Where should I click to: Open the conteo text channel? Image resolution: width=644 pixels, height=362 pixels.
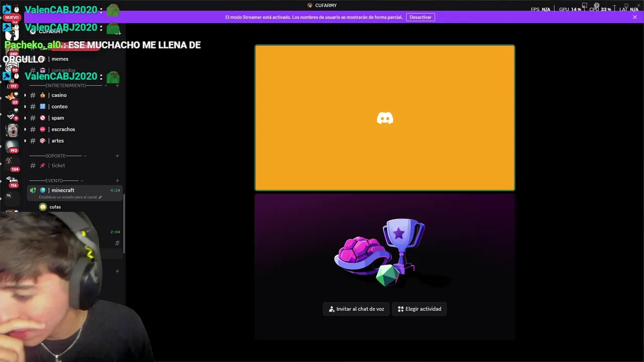click(59, 107)
